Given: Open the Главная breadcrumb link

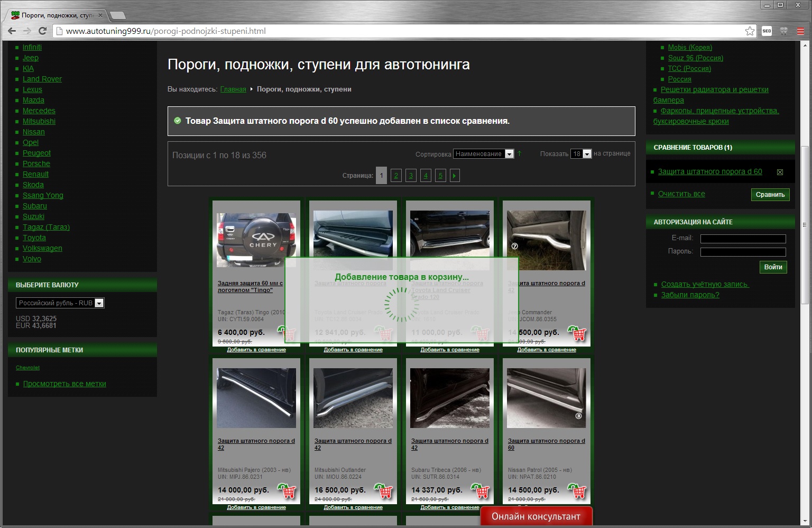Looking at the screenshot, I should [x=233, y=89].
